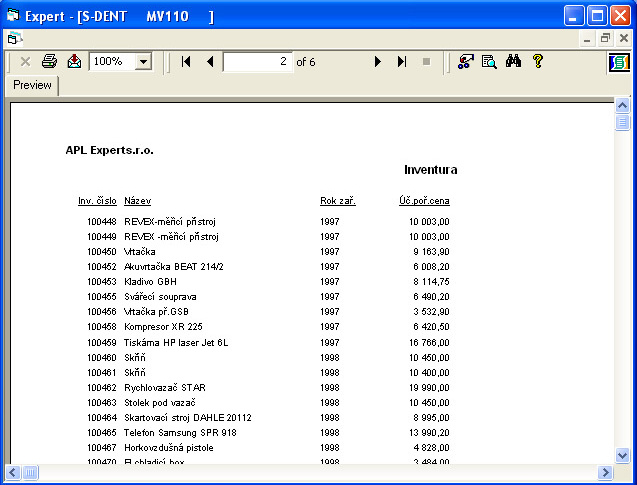Click the horizontal scrollbar left arrow
The image size is (637, 485).
pos(14,472)
